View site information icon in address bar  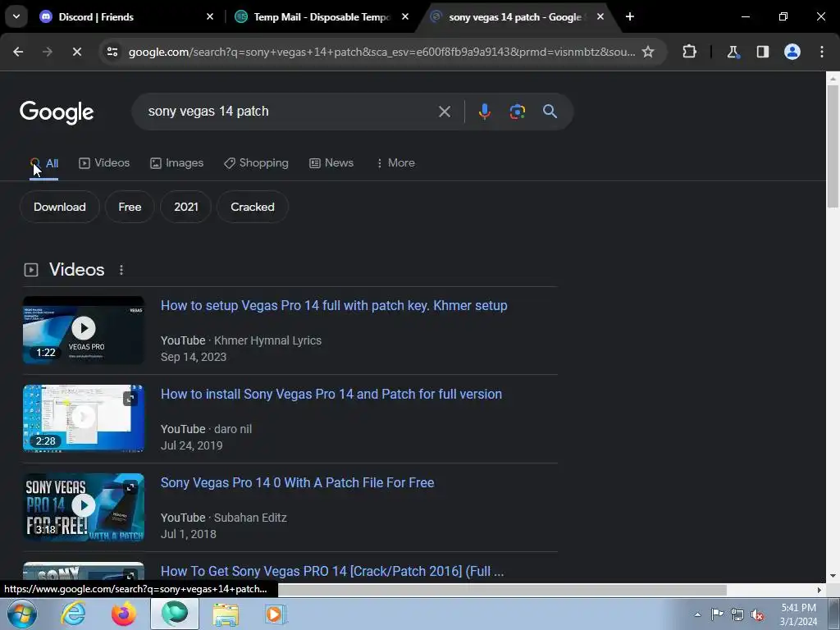pyautogui.click(x=112, y=52)
